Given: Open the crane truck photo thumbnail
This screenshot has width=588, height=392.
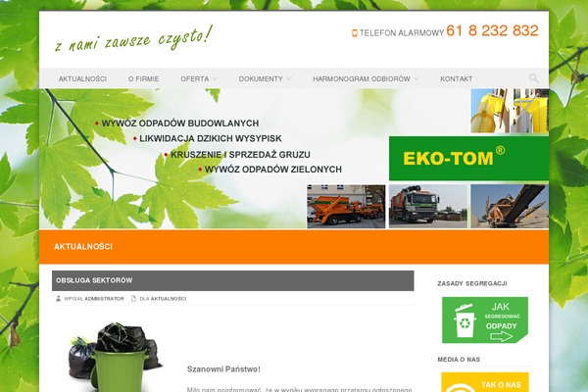Looking at the screenshot, I should pyautogui.click(x=428, y=207).
